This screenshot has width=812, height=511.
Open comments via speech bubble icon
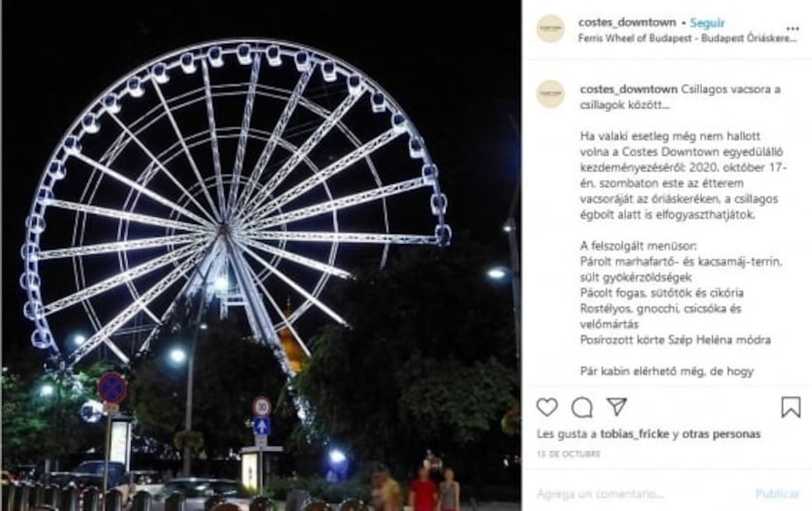coord(582,407)
